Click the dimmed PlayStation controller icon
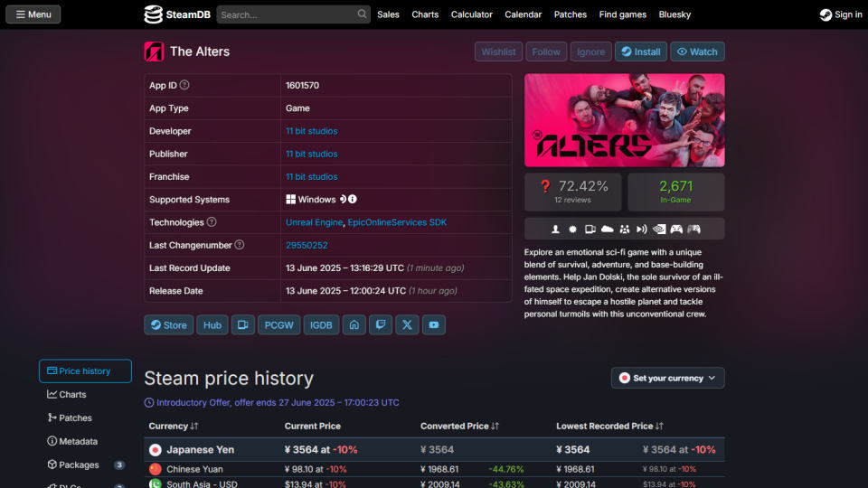Viewport: 868px width, 488px height. point(693,229)
